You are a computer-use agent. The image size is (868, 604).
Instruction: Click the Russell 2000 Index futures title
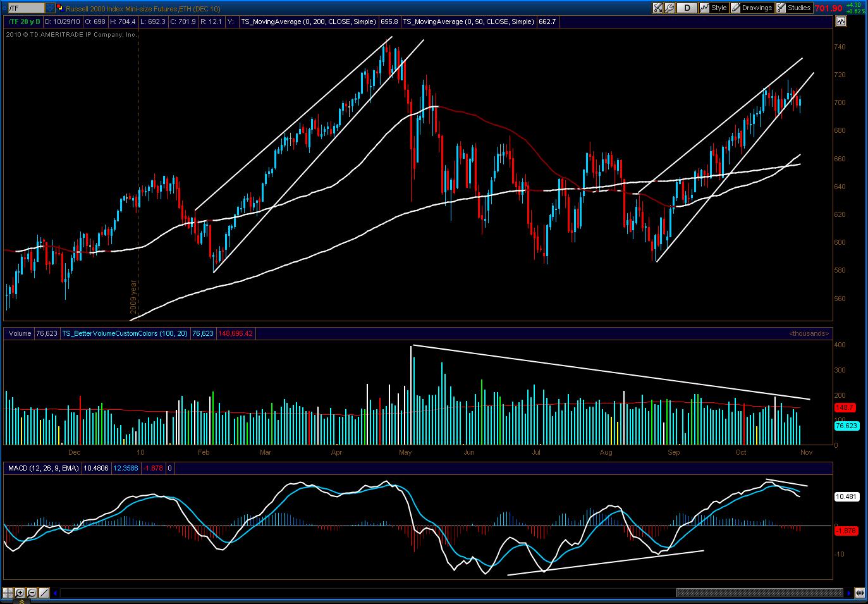(x=143, y=9)
